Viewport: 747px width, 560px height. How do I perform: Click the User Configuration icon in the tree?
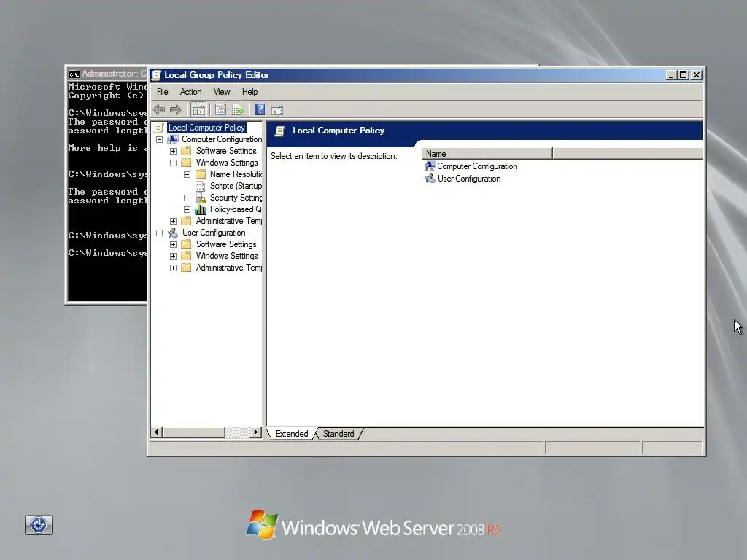173,233
